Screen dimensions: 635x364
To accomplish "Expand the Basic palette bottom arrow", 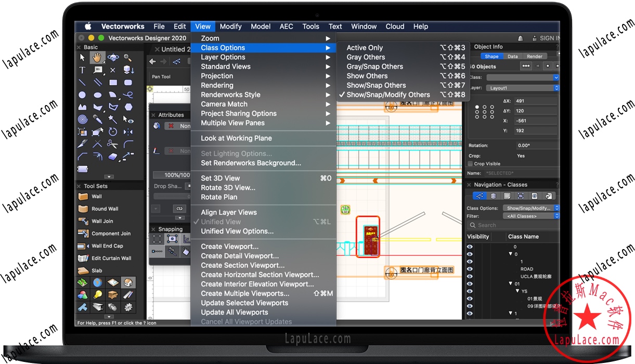I will pyautogui.click(x=109, y=177).
